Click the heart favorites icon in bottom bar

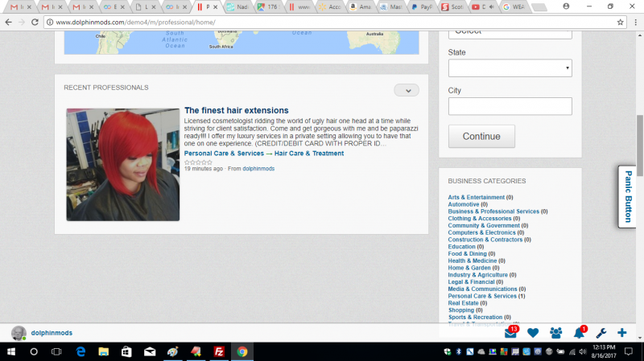pyautogui.click(x=533, y=333)
